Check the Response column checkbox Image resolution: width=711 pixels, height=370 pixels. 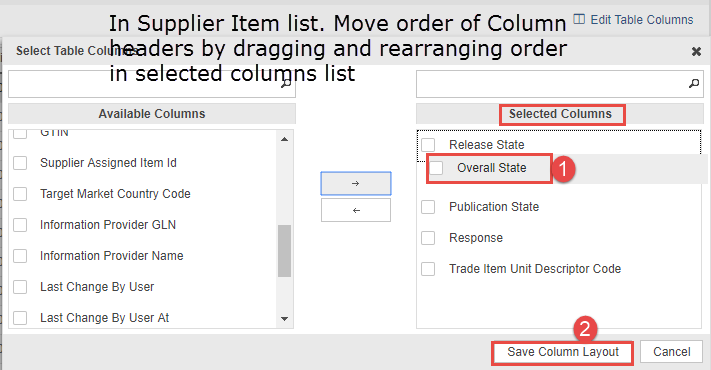428,238
